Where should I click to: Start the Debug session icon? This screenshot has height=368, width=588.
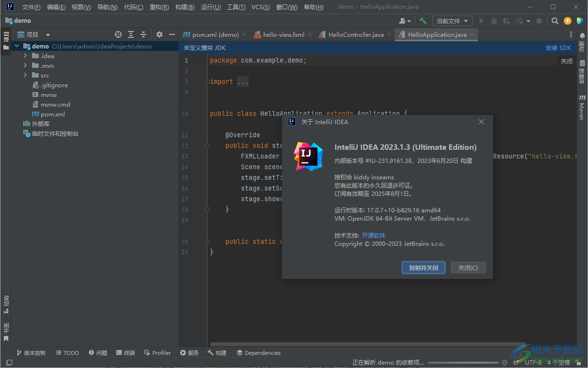tap(494, 21)
